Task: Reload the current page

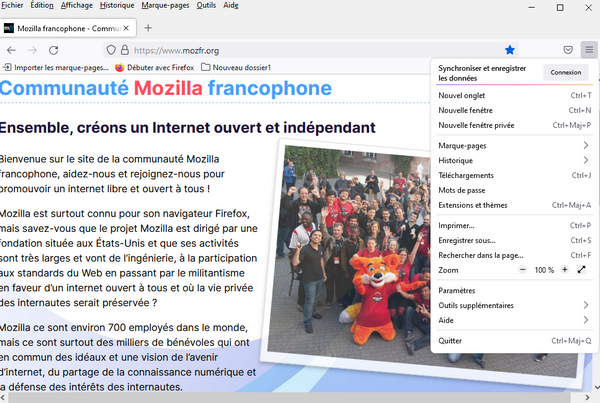Action: pos(54,50)
